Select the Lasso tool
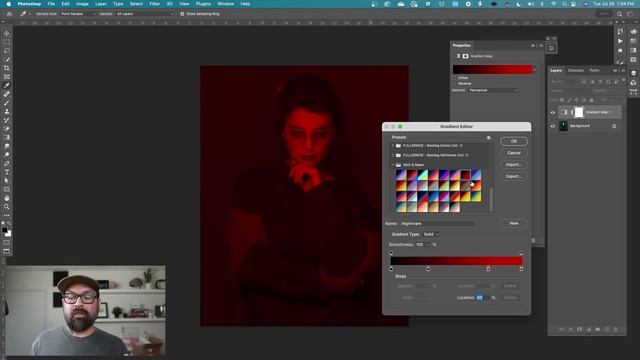Screen dimensions: 640x360 pyautogui.click(x=7, y=51)
